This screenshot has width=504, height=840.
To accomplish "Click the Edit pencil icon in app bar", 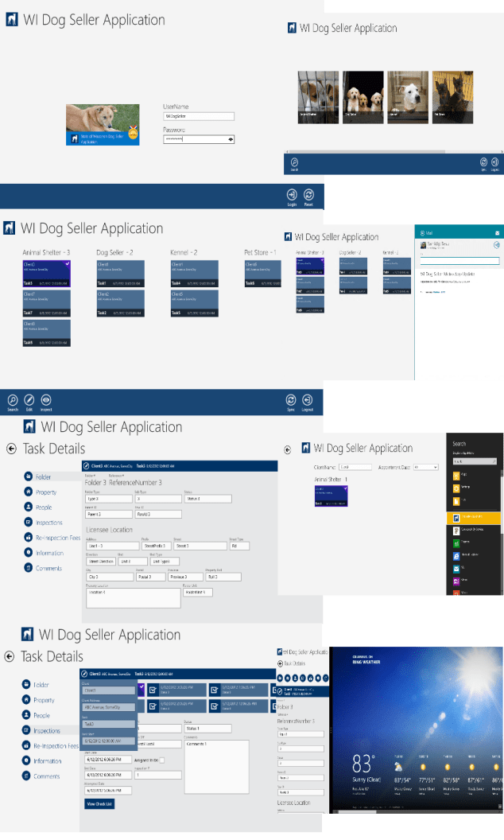I will tap(29, 400).
